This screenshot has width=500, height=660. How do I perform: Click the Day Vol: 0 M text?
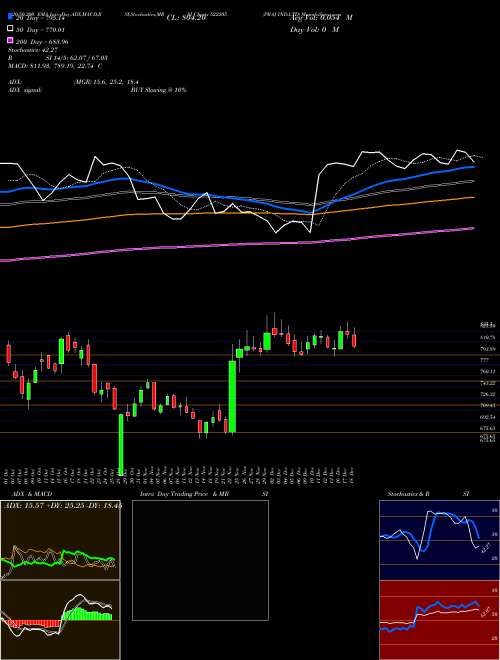(314, 29)
